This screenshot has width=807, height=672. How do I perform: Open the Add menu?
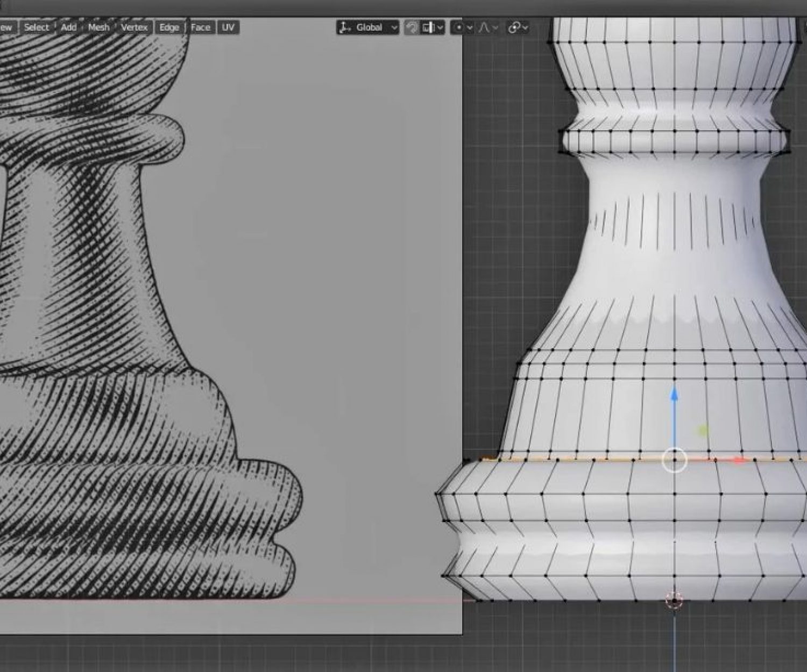click(69, 27)
